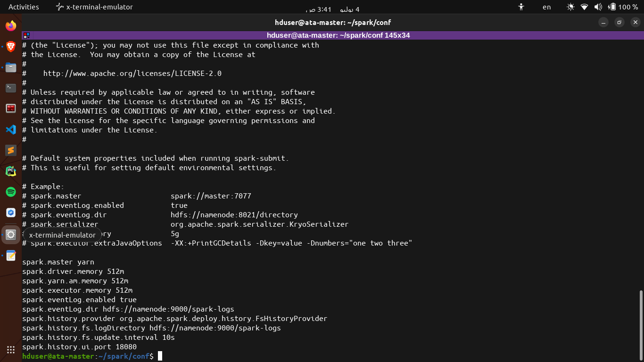Open the text editor from the dock
The height and width of the screenshot is (362, 644).
click(x=10, y=255)
